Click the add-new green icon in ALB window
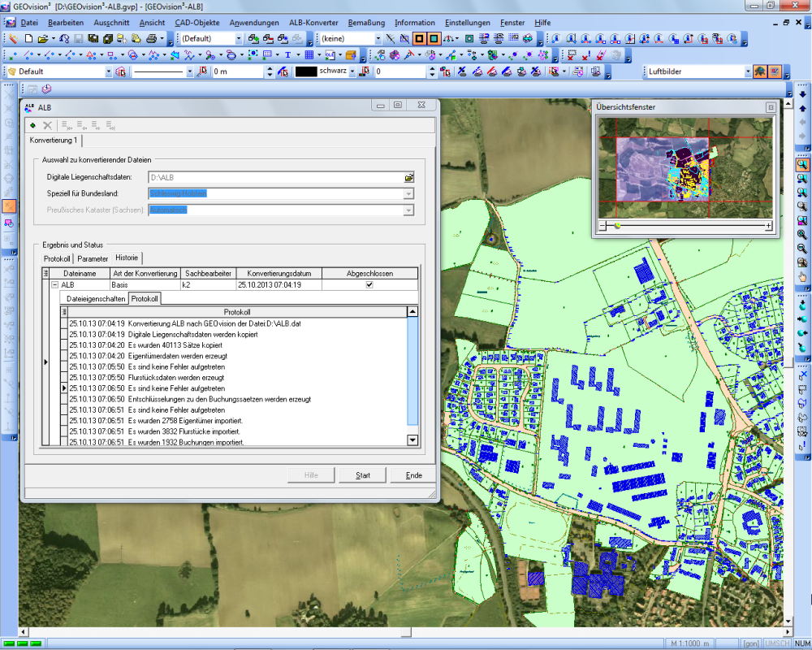Screen dimensions: 812x650 [x=33, y=125]
